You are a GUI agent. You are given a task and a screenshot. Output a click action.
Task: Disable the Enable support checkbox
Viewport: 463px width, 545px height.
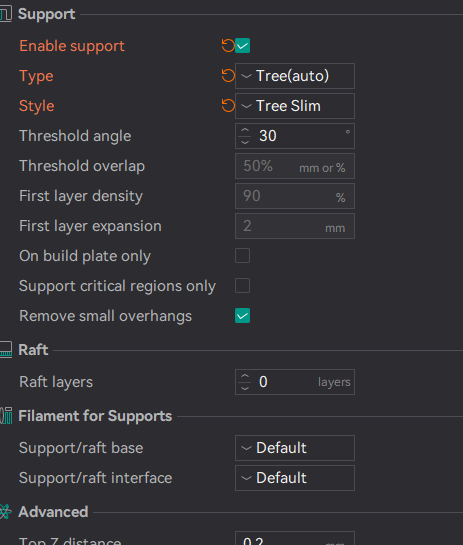click(x=242, y=46)
